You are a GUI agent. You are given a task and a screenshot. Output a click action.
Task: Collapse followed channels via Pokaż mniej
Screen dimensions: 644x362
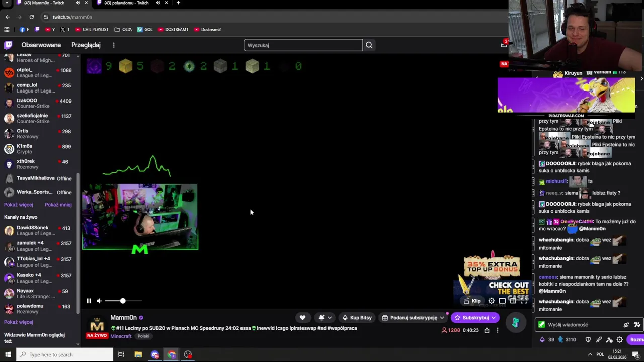(x=58, y=205)
